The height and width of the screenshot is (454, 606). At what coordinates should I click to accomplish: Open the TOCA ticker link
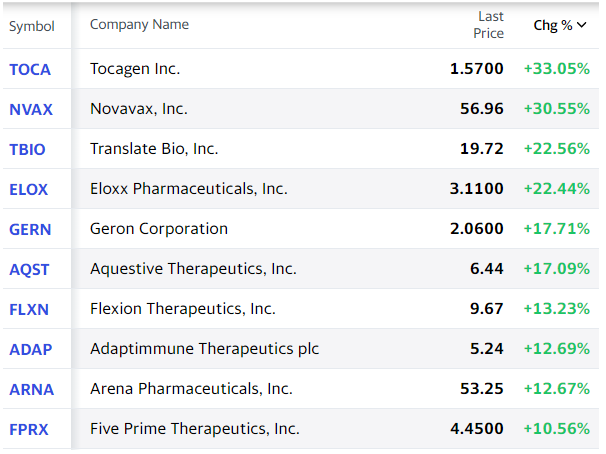30,69
